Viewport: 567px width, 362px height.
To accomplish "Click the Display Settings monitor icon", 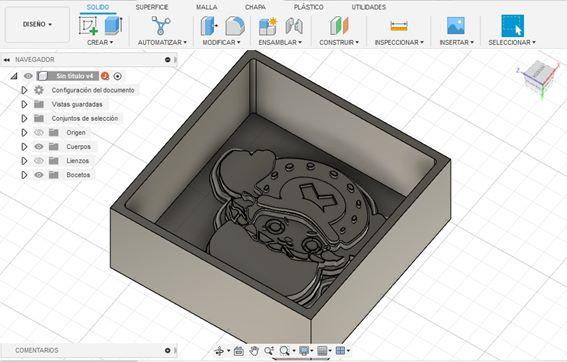I will [304, 350].
